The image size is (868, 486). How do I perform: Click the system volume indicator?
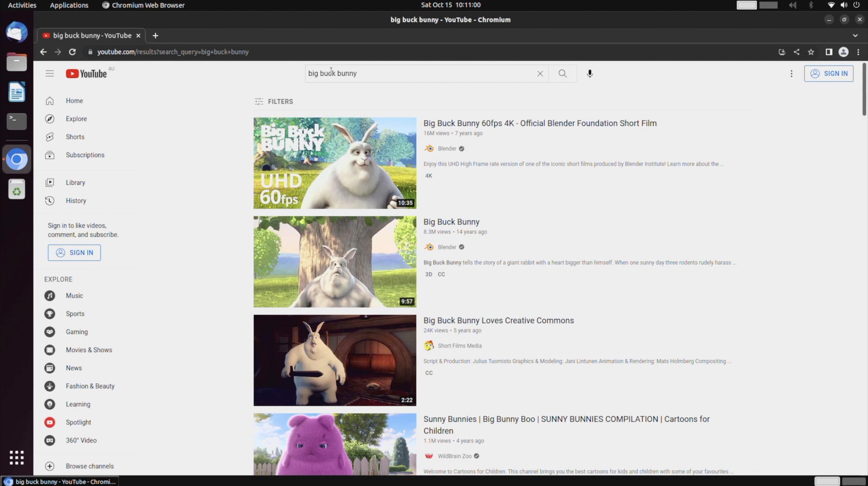tap(844, 5)
